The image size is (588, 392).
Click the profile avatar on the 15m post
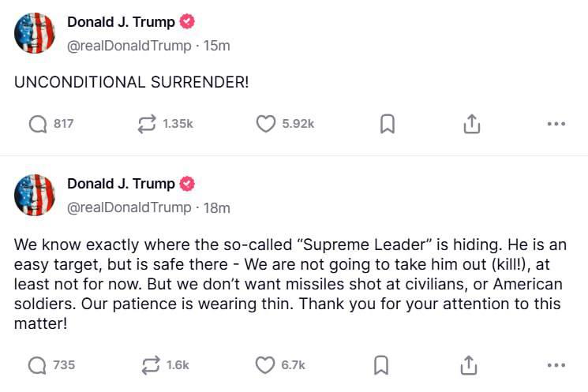pyautogui.click(x=35, y=34)
